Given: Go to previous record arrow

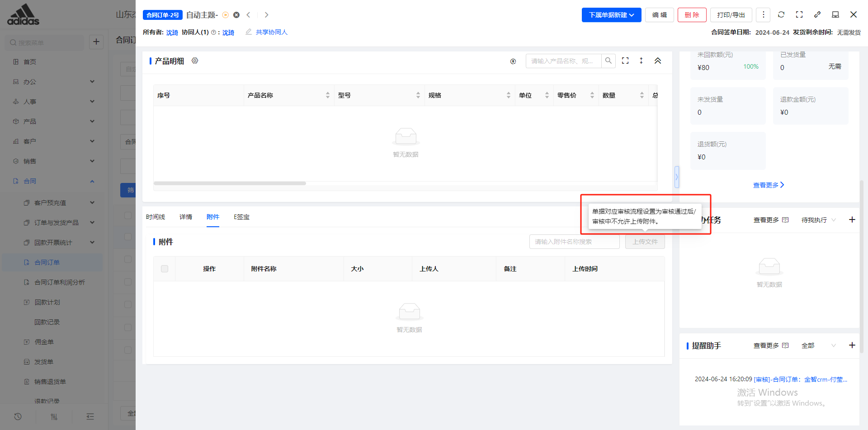Looking at the screenshot, I should pyautogui.click(x=249, y=15).
